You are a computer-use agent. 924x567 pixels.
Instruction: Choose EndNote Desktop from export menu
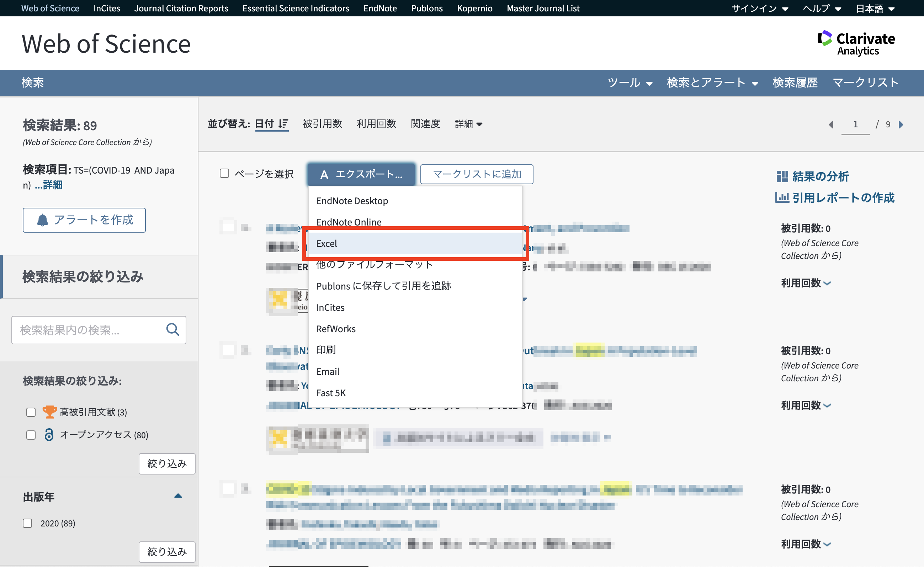point(415,201)
